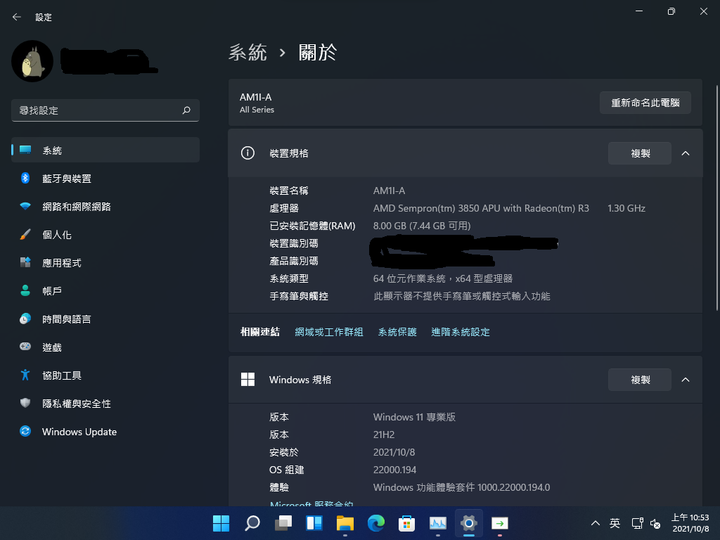Open 個人化 settings
The height and width of the screenshot is (540, 720).
pos(105,235)
